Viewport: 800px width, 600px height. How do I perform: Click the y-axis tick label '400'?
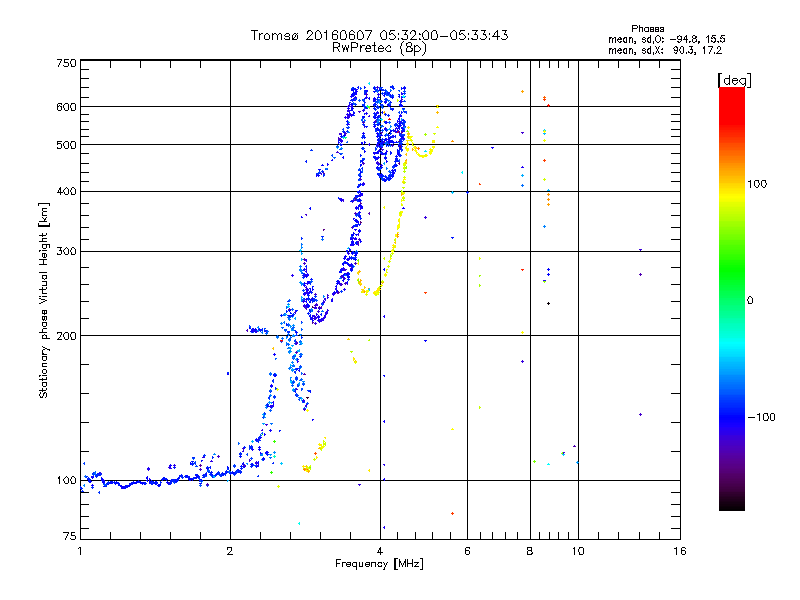pyautogui.click(x=67, y=192)
